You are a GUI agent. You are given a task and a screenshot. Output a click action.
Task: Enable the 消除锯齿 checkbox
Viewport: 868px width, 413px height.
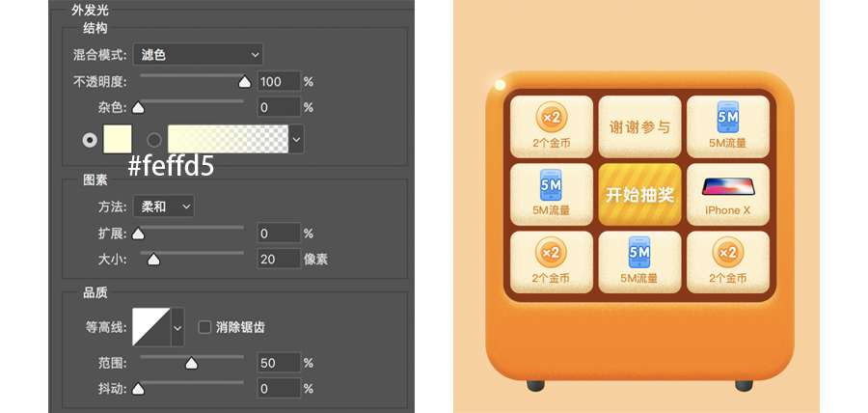tap(204, 327)
